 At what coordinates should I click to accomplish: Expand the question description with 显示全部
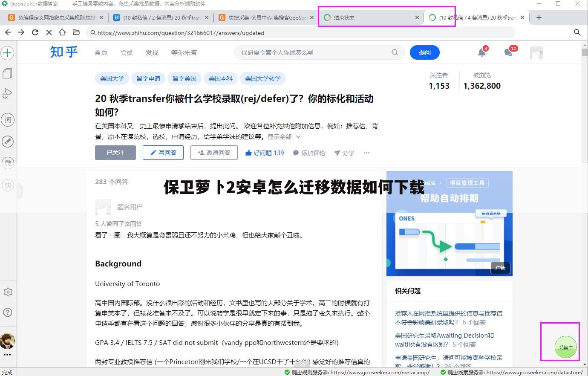pos(284,137)
